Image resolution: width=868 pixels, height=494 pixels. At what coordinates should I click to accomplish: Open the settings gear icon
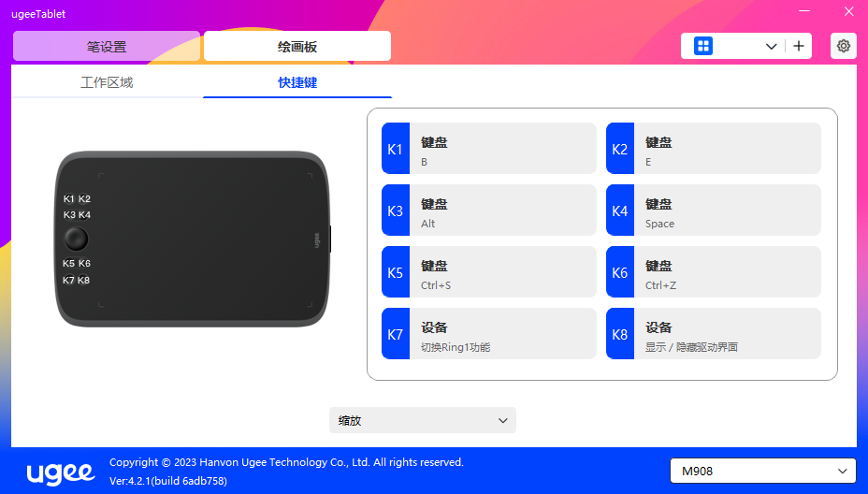pos(843,46)
